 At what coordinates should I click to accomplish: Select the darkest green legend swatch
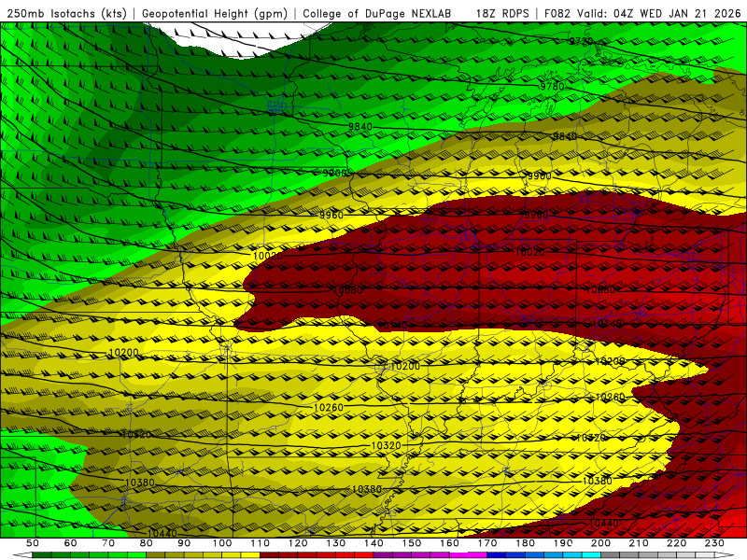[x=42, y=555]
